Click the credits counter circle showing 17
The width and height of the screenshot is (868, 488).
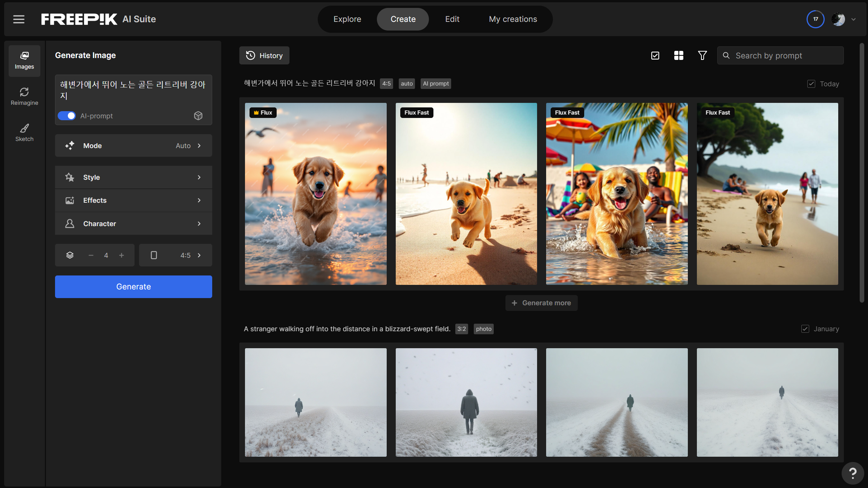pyautogui.click(x=815, y=19)
